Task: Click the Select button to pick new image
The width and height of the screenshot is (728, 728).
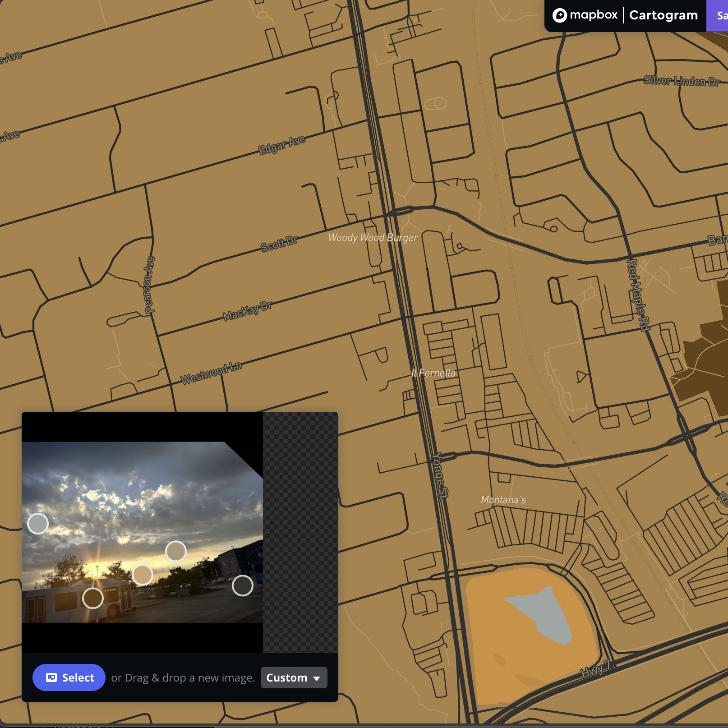Action: 69,677
